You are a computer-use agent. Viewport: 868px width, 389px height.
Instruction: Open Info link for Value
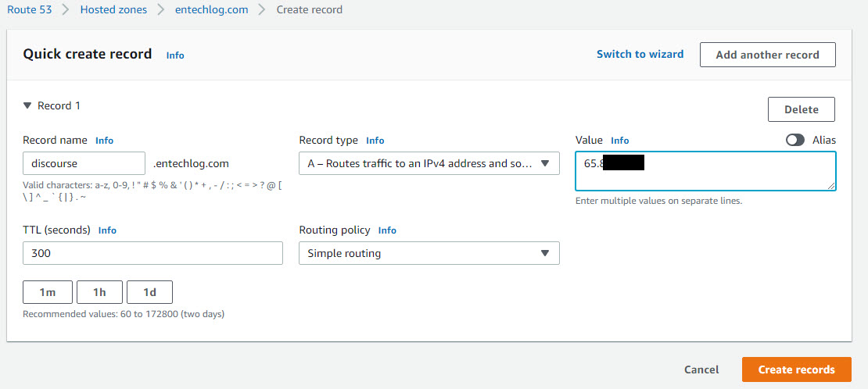coord(619,141)
